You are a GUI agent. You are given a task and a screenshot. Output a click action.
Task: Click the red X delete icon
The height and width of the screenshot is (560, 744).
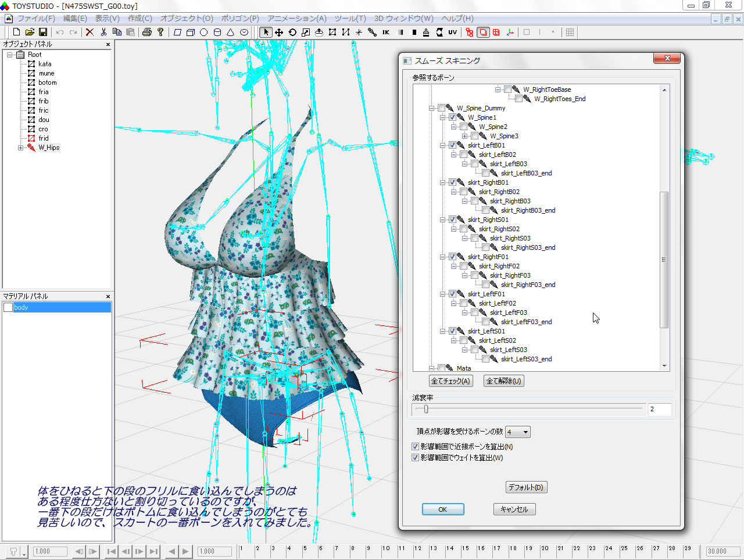[90, 33]
